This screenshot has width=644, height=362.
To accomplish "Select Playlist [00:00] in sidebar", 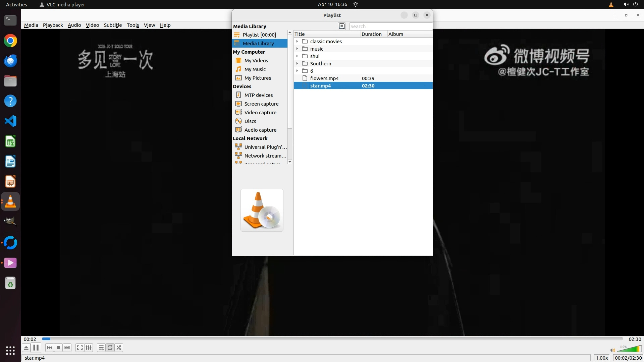I will [x=259, y=35].
